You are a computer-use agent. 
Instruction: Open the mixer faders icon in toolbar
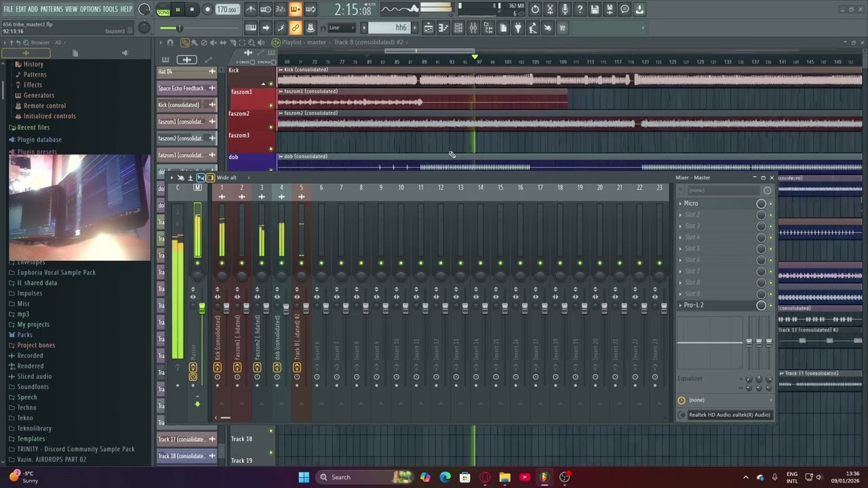tap(473, 28)
